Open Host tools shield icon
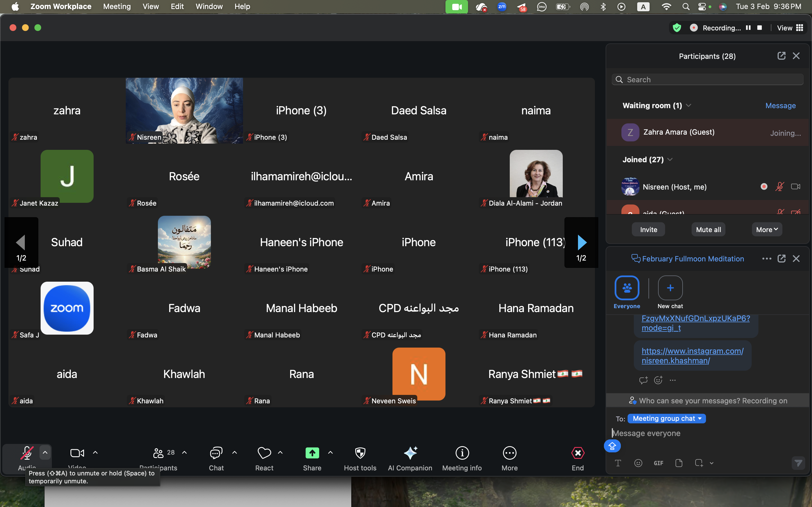 coord(360,453)
